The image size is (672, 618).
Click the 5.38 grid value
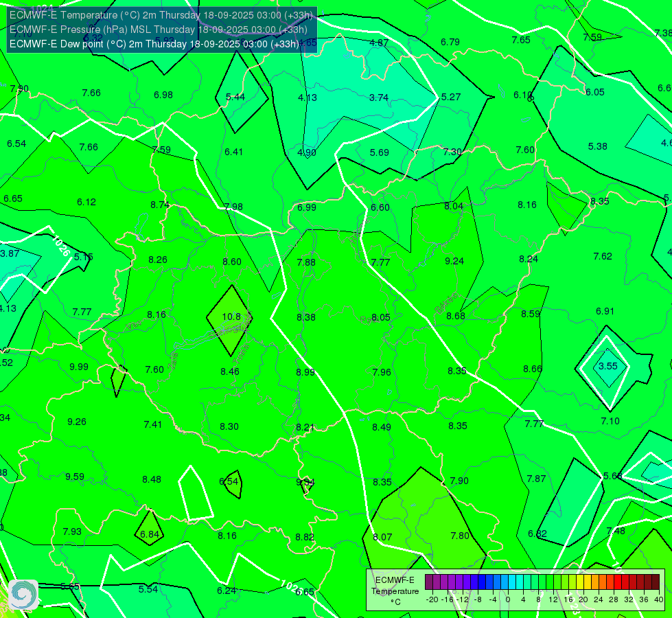[x=597, y=146]
